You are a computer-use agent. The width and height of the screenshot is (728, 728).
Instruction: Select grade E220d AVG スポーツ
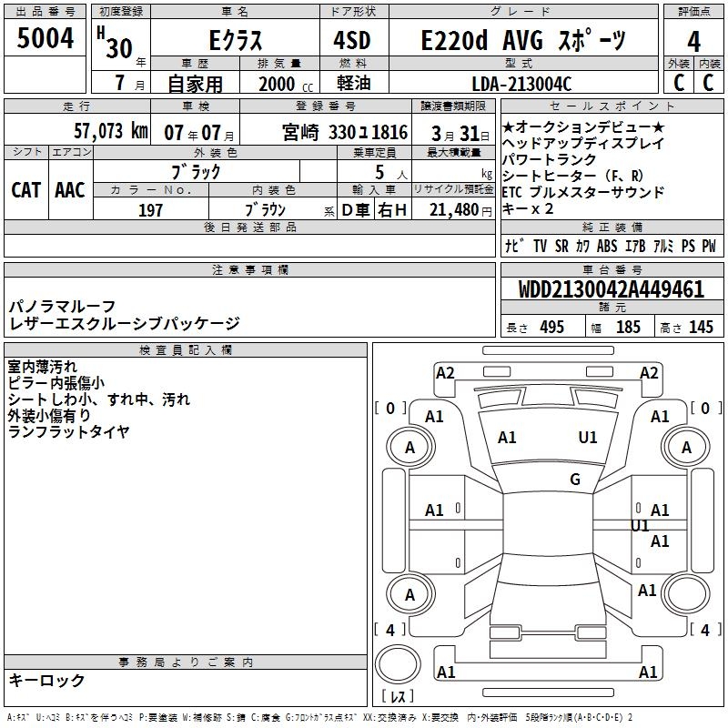(523, 40)
